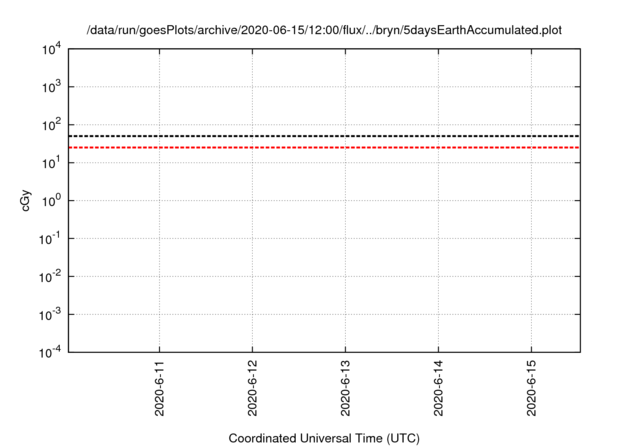Click the 10^2 y-axis tick label
Screen dimensions: 640x448
pos(51,125)
